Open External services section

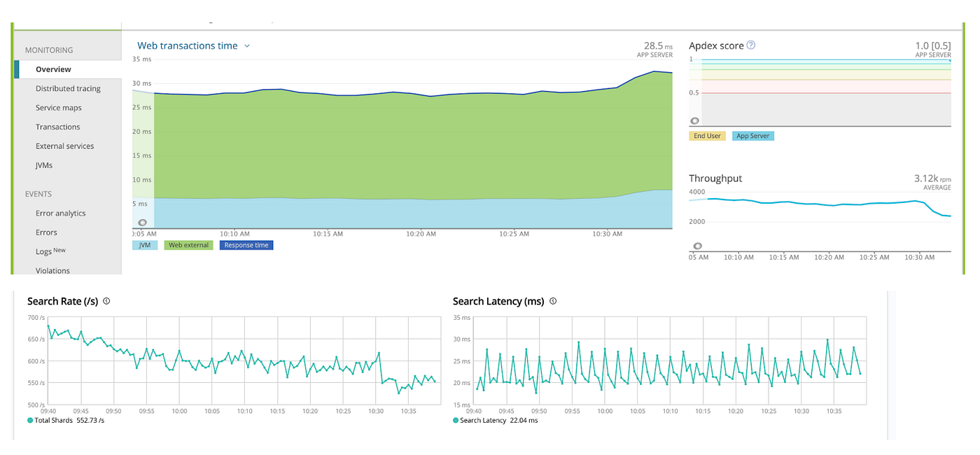click(x=64, y=146)
